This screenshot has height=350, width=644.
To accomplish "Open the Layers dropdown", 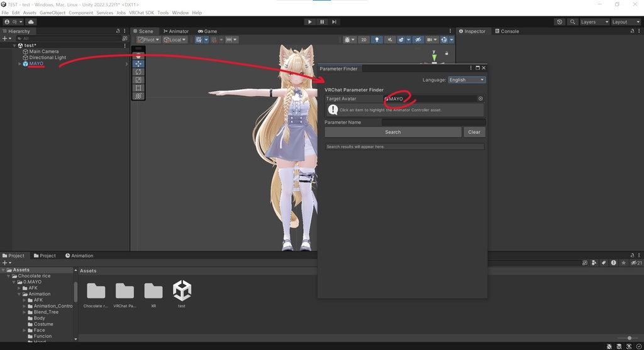I will tap(594, 22).
